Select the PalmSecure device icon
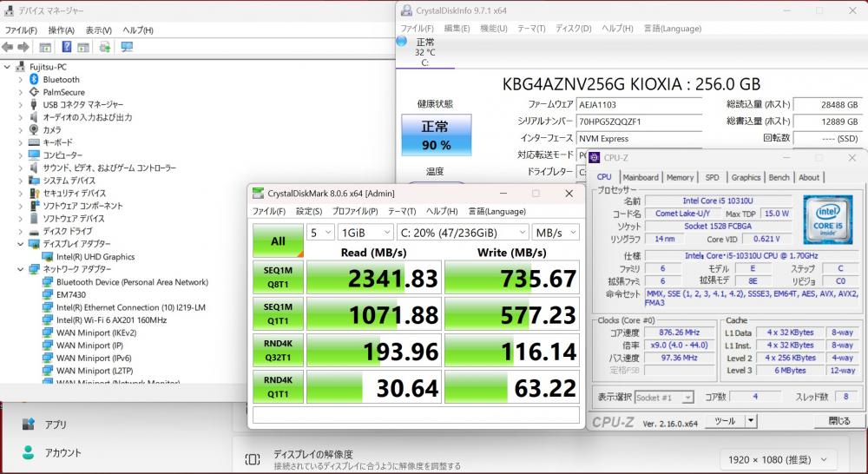Viewport: 868px width, 474px height. click(x=34, y=92)
